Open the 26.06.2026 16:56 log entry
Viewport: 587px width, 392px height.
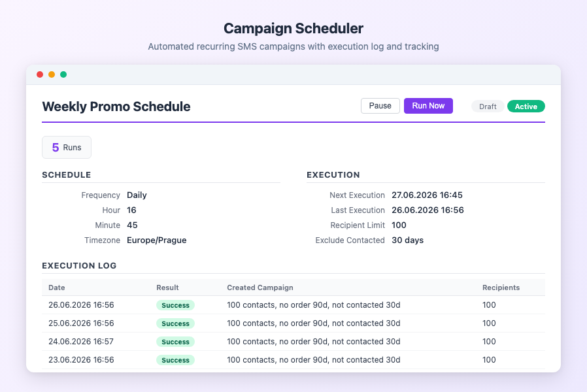[x=293, y=305]
